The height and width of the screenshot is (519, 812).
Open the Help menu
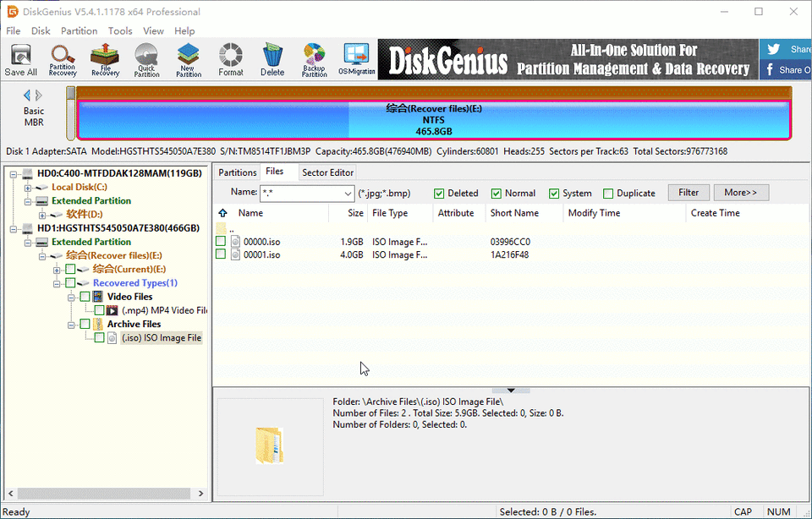point(184,31)
